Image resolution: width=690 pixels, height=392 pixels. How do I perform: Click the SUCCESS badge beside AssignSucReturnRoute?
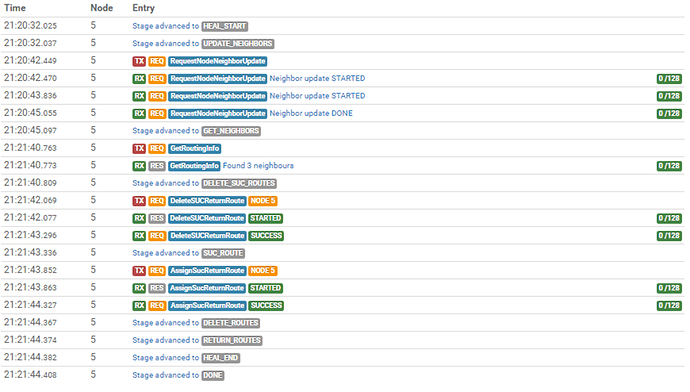(266, 305)
